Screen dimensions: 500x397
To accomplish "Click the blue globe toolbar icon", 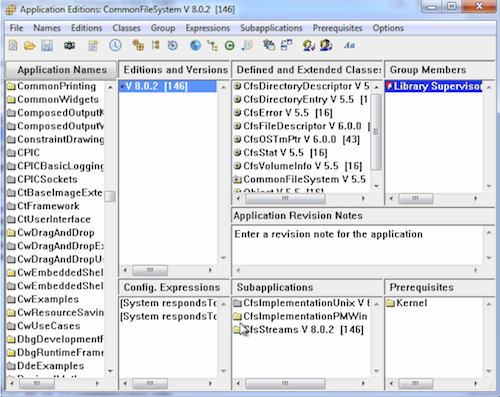I will (195, 45).
